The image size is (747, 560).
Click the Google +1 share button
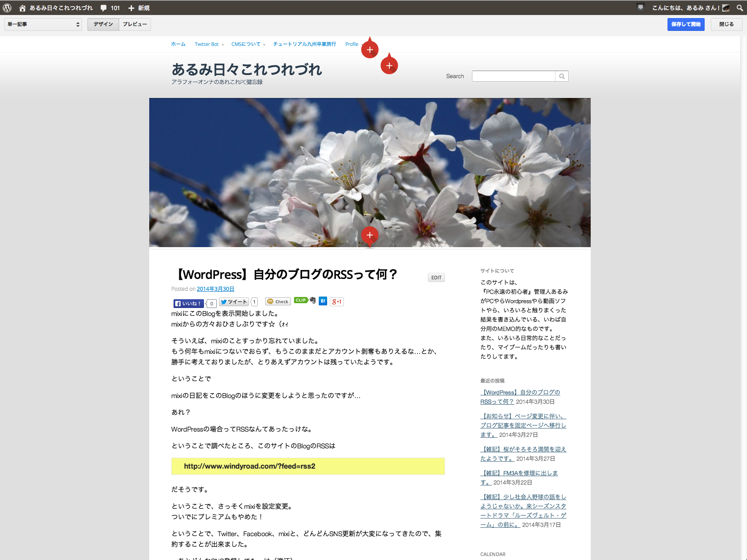pyautogui.click(x=337, y=302)
